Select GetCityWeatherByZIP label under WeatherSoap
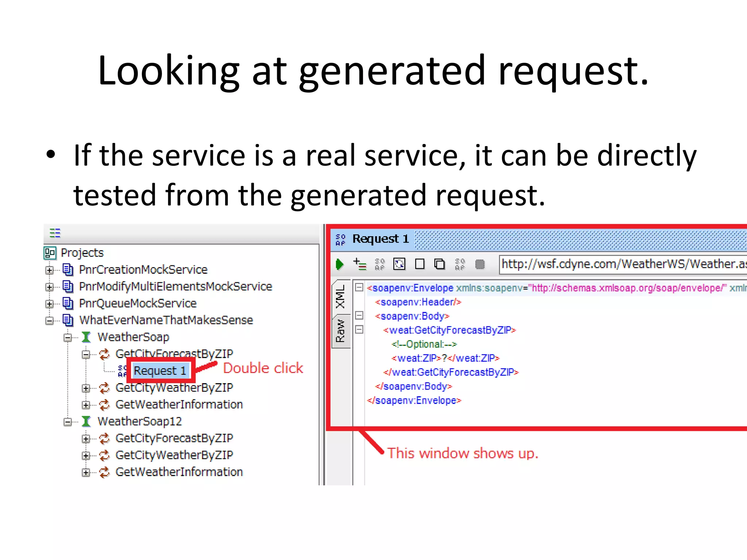The image size is (747, 560). [174, 388]
